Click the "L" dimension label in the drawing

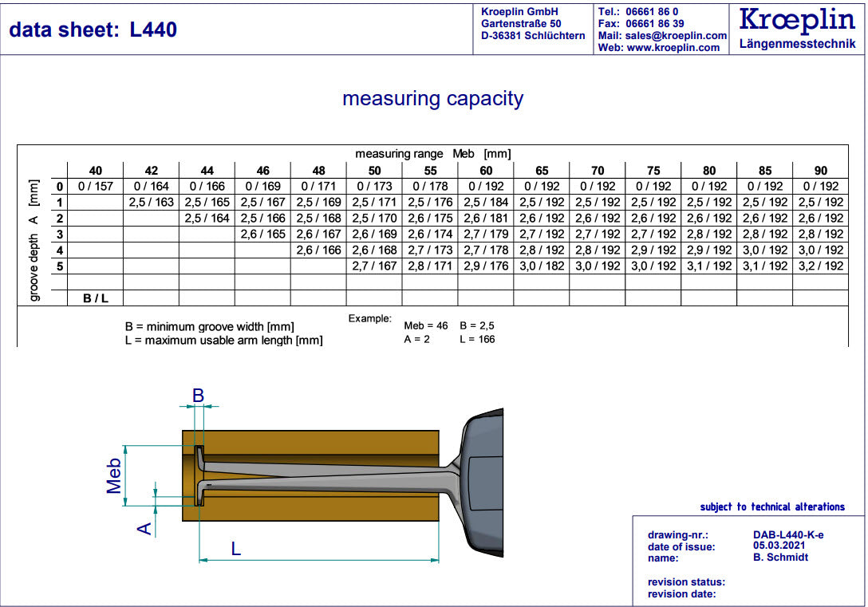click(x=236, y=549)
